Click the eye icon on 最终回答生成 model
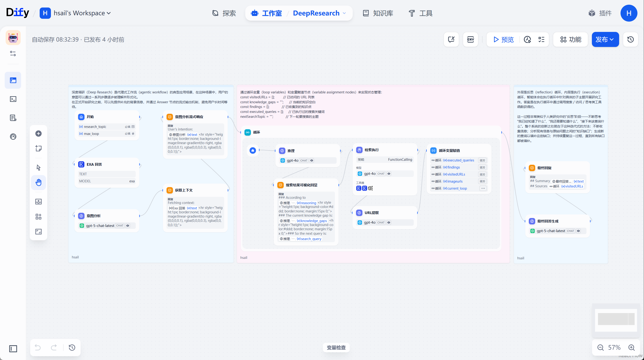The height and width of the screenshot is (360, 644). tap(578, 231)
